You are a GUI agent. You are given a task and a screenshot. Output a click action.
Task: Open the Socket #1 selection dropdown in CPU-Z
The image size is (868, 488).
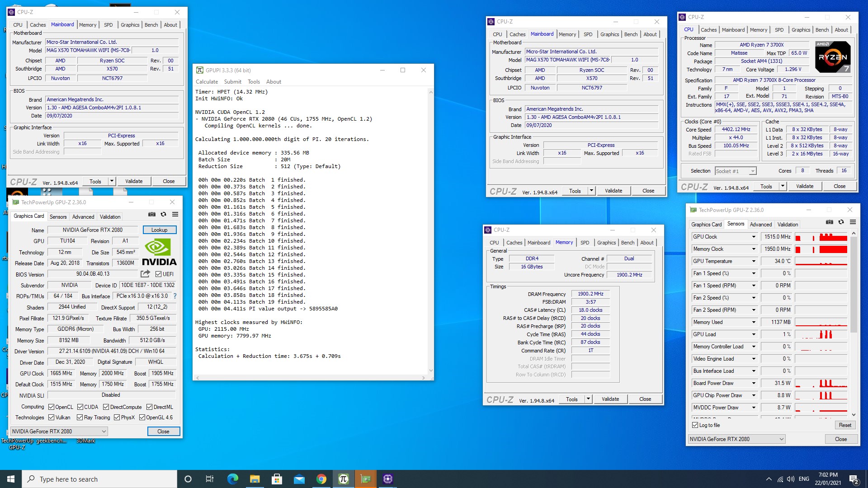click(x=736, y=171)
